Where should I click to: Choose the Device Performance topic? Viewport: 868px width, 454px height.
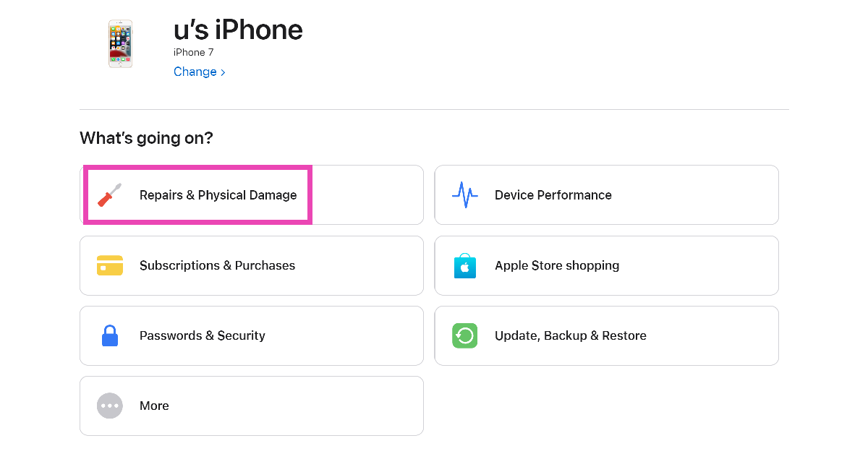pos(553,195)
